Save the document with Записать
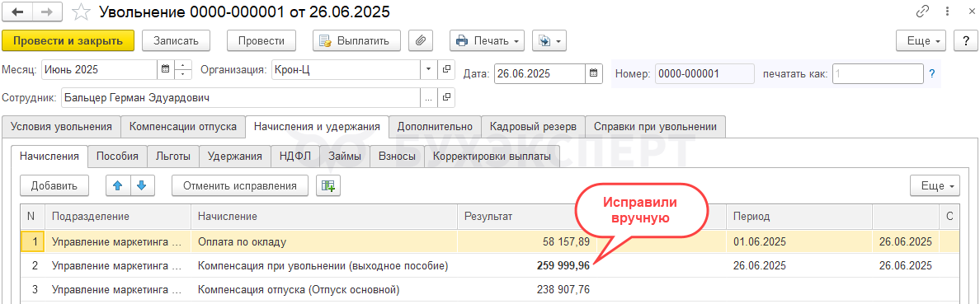 pos(177,40)
